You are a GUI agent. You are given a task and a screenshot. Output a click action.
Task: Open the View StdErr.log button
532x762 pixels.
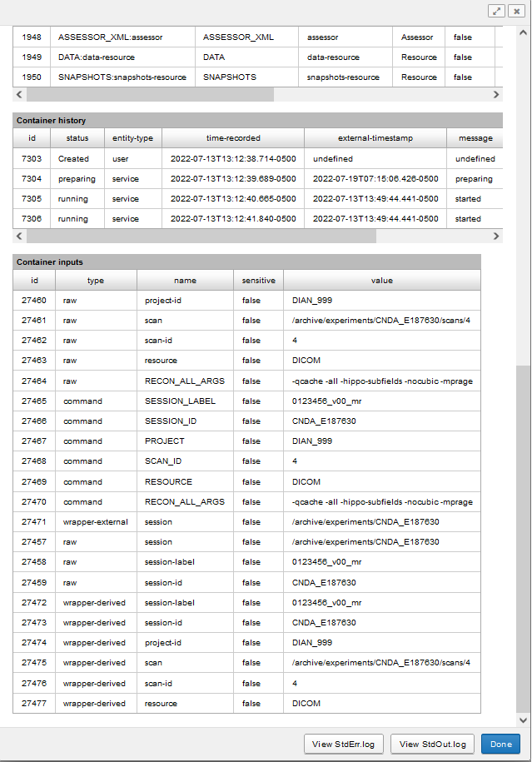click(344, 744)
